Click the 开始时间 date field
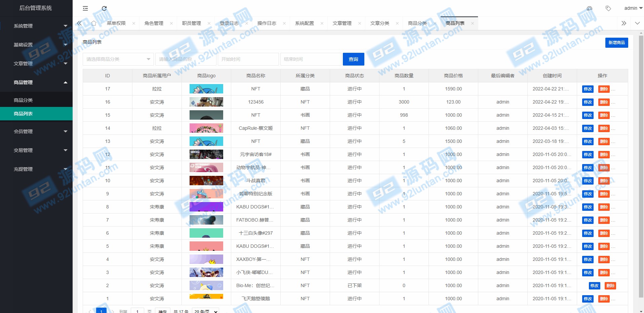Image resolution: width=644 pixels, height=313 pixels. (248, 59)
